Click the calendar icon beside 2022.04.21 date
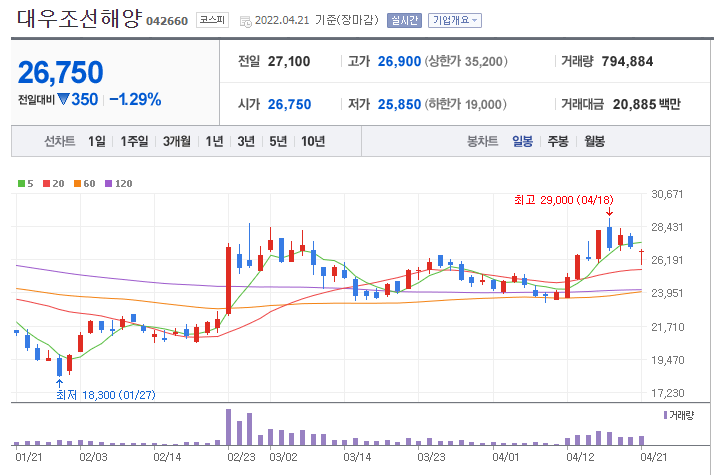The width and height of the screenshot is (714, 475). [245, 21]
